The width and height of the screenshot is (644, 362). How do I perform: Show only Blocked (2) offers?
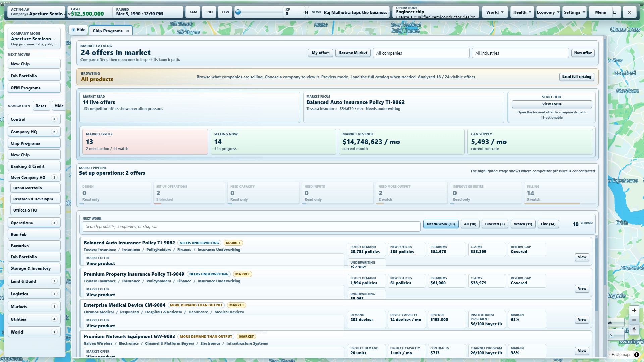click(x=495, y=224)
